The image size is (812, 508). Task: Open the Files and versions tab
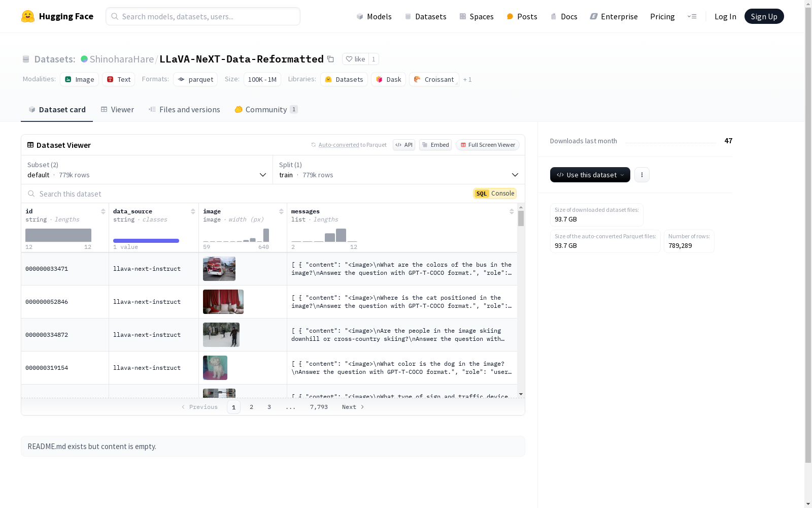click(x=184, y=110)
